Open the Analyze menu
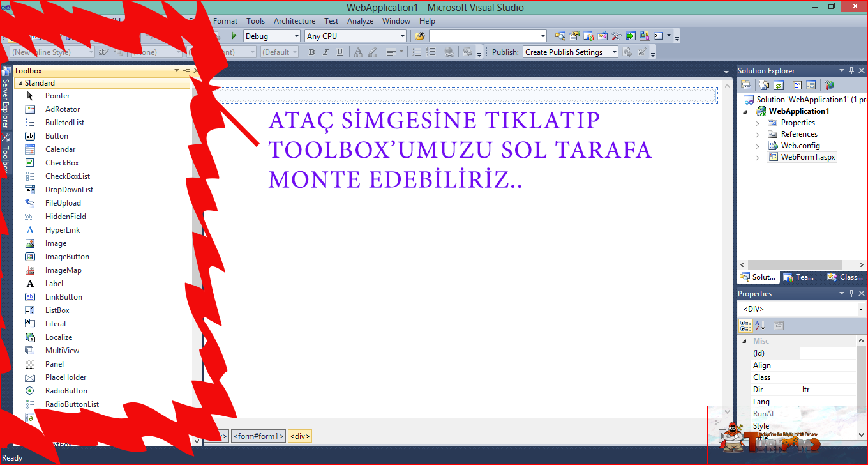The image size is (868, 465). (x=361, y=21)
